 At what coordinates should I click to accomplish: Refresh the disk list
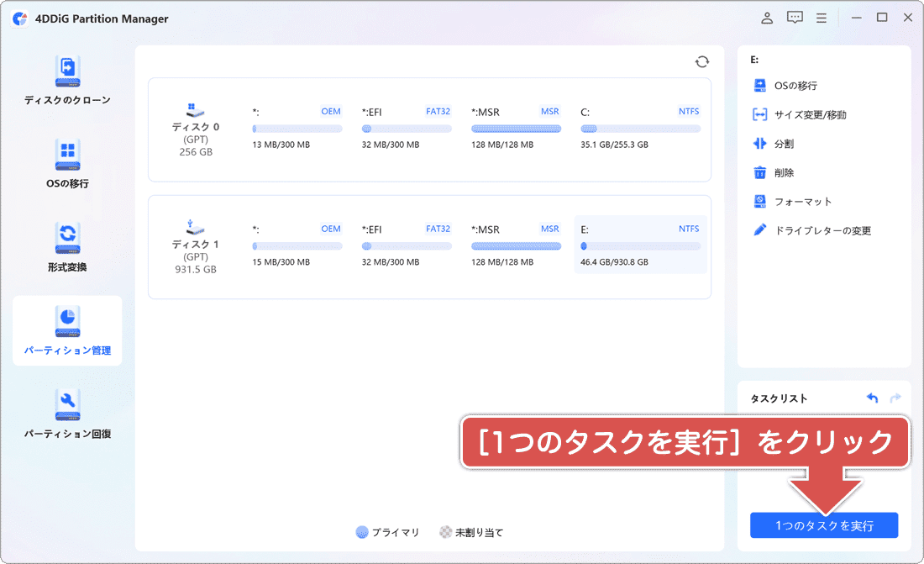(701, 61)
